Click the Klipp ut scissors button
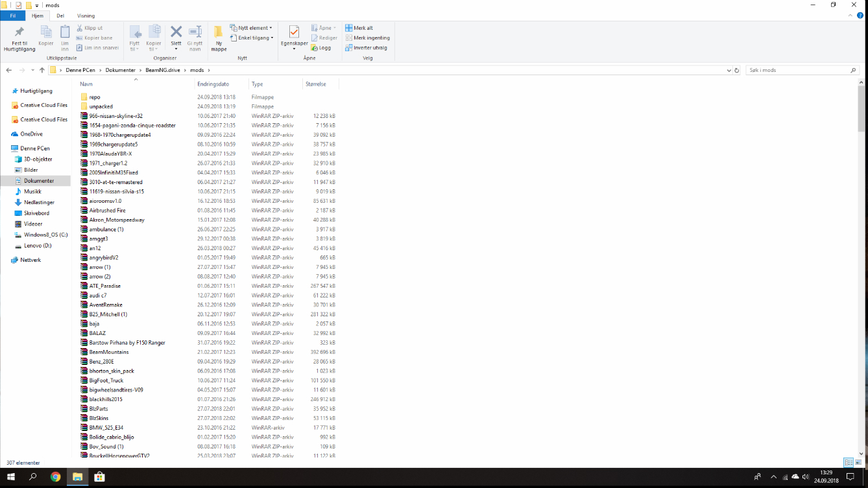The width and height of the screenshot is (868, 488). tap(90, 28)
